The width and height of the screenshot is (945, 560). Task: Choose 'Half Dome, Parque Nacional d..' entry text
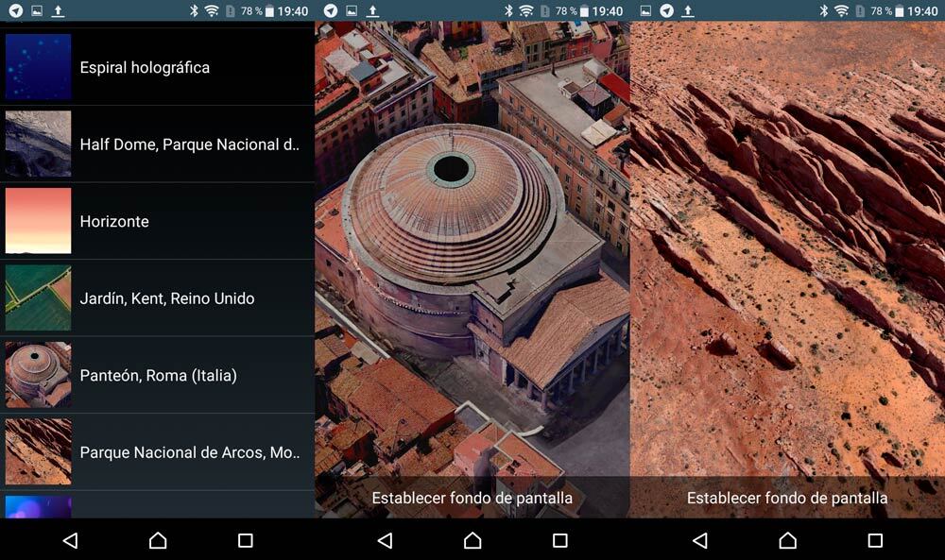189,144
